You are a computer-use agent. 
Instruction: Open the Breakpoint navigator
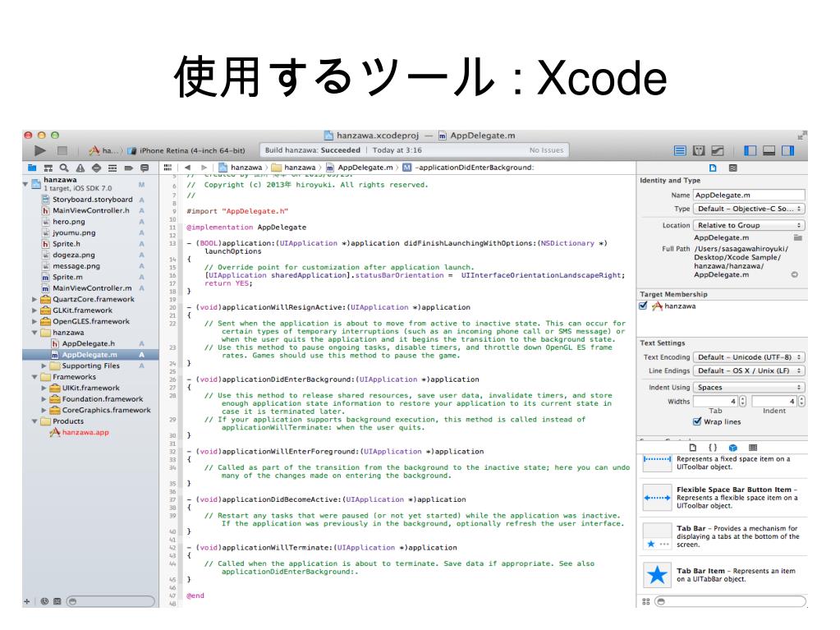coord(129,168)
